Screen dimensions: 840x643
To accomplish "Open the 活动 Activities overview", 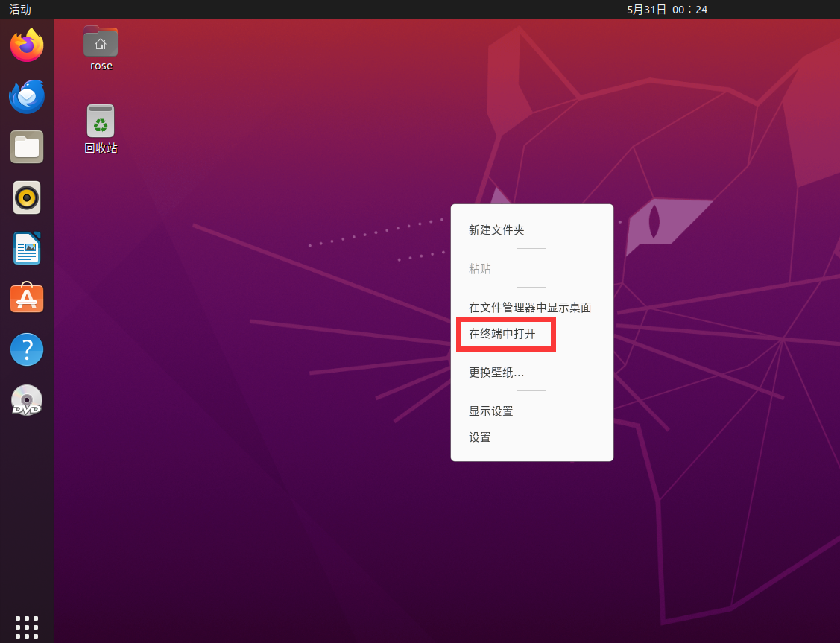I will pos(19,10).
